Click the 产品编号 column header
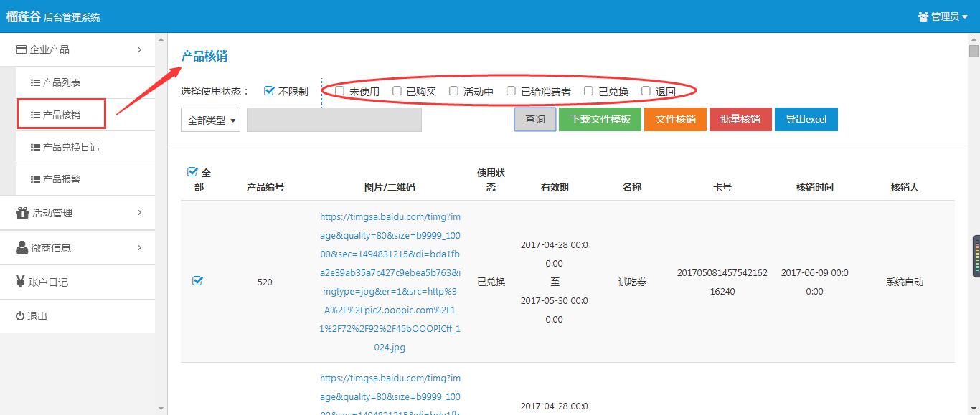980x415 pixels. pyautogui.click(x=265, y=187)
